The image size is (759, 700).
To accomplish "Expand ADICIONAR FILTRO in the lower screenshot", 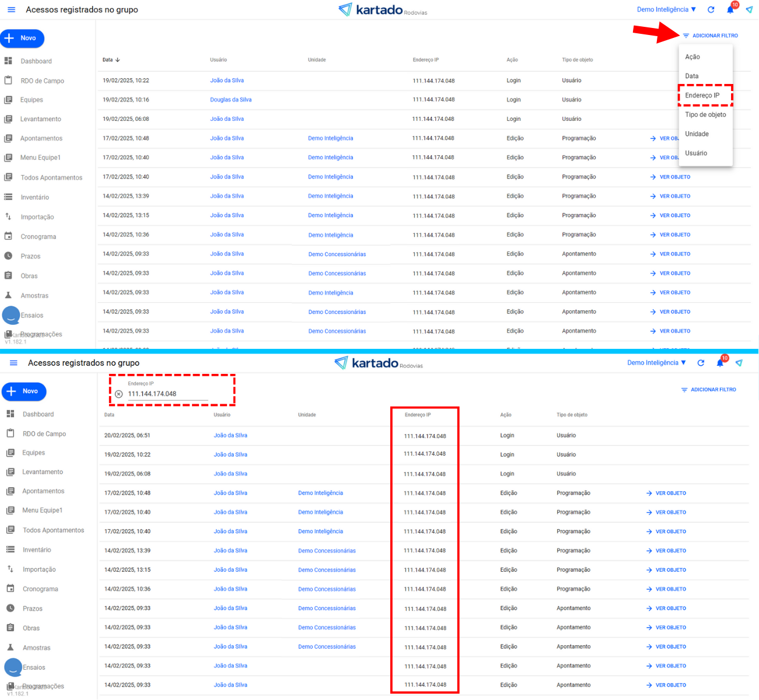I will click(709, 390).
